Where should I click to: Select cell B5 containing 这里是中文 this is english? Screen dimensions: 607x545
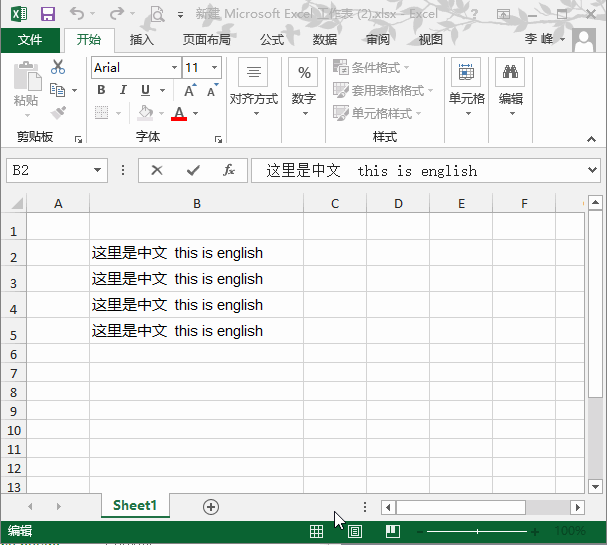pos(196,331)
